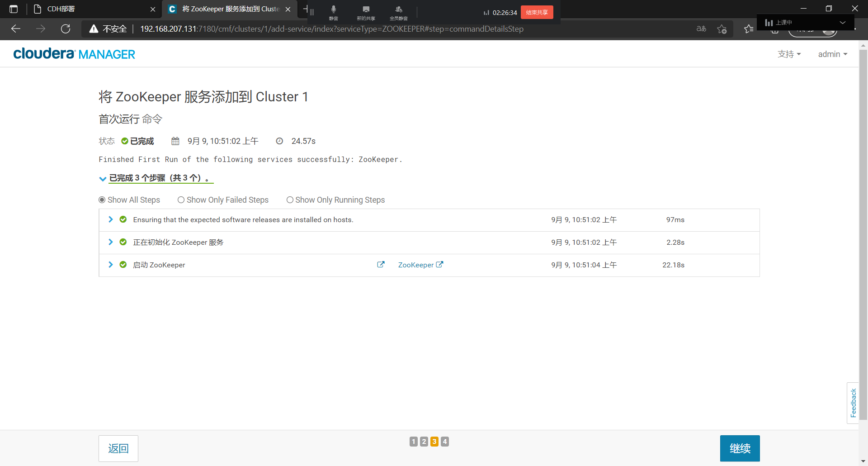Go to wizard step 1
Viewport: 868px width, 466px height.
[414, 442]
